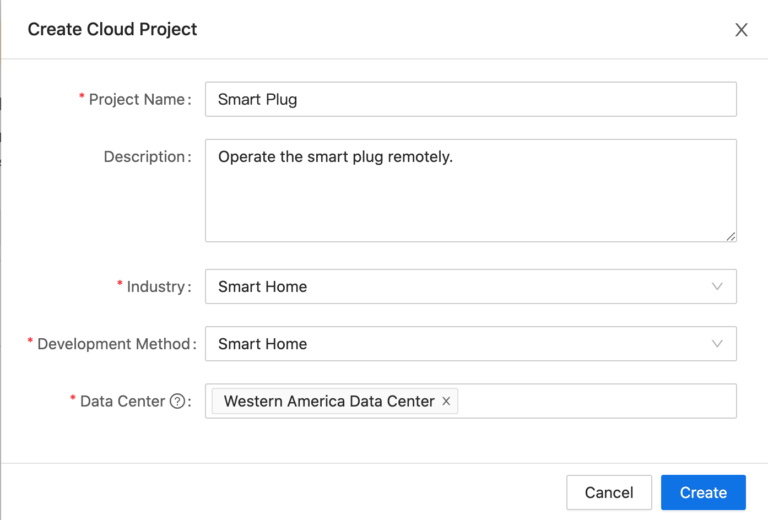Click the Data Center label text

pos(122,401)
